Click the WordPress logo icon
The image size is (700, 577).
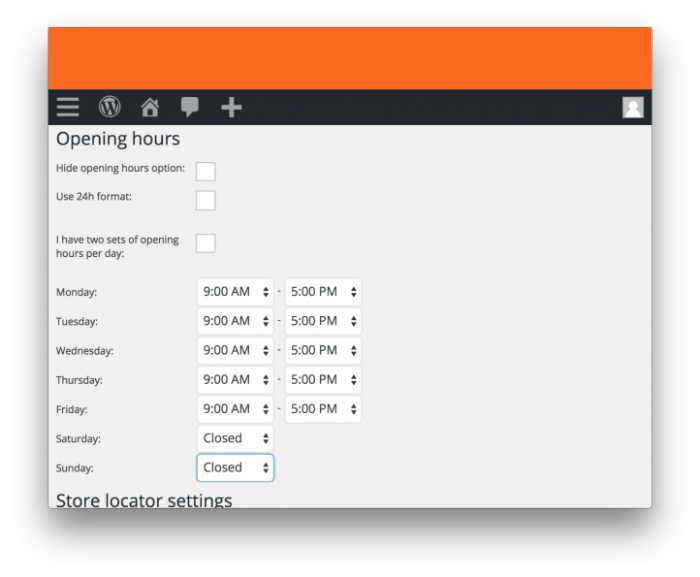(109, 107)
